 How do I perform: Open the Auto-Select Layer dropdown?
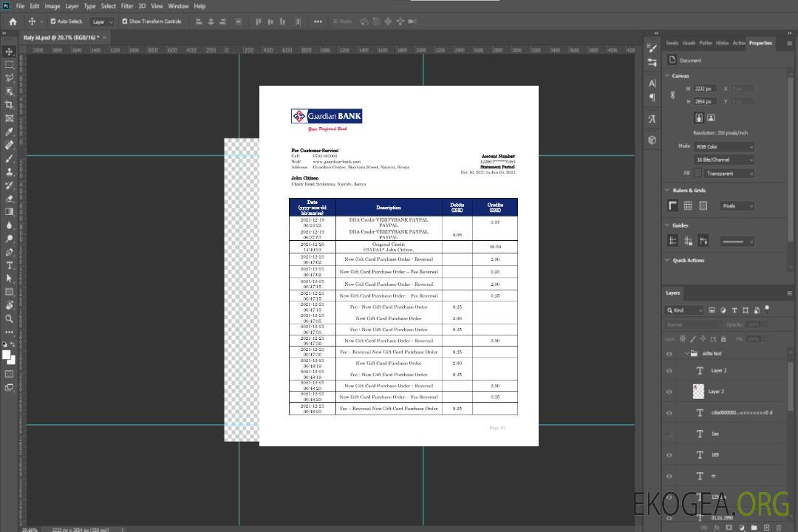102,21
